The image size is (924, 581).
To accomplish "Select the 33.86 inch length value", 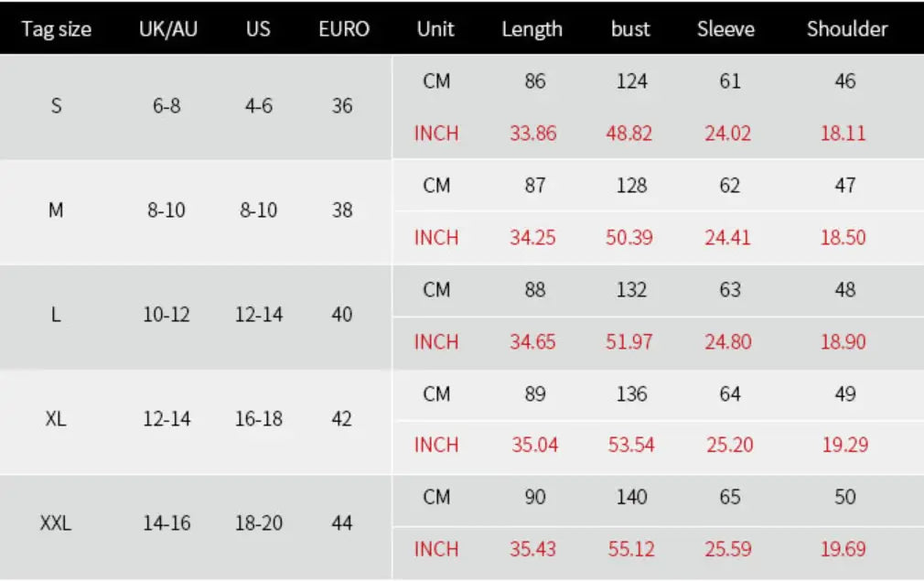I will 532,134.
